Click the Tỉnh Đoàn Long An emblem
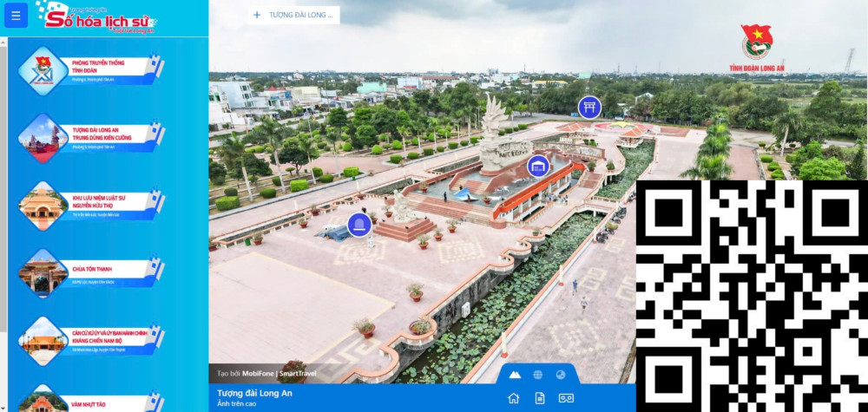868x412 pixels. tap(757, 48)
